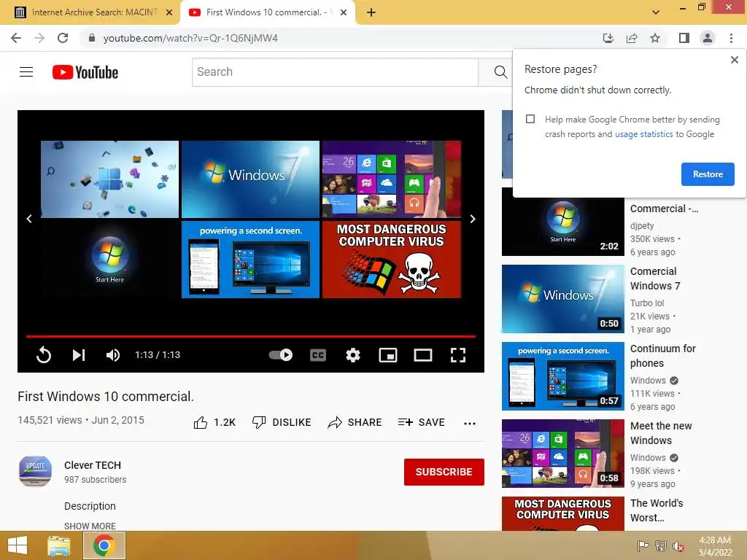747x560 pixels.
Task: Dismiss the Restore pages popup
Action: point(734,60)
